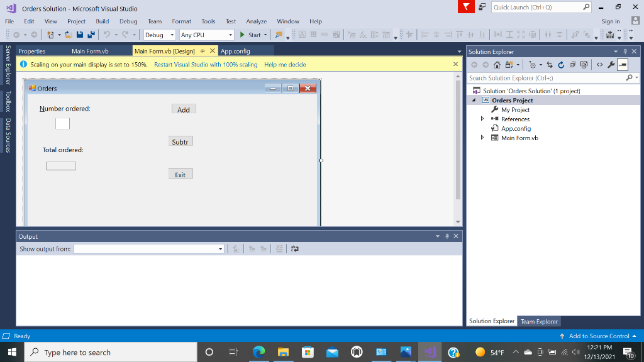
Task: Save the current file with Save icon
Action: 80,35
